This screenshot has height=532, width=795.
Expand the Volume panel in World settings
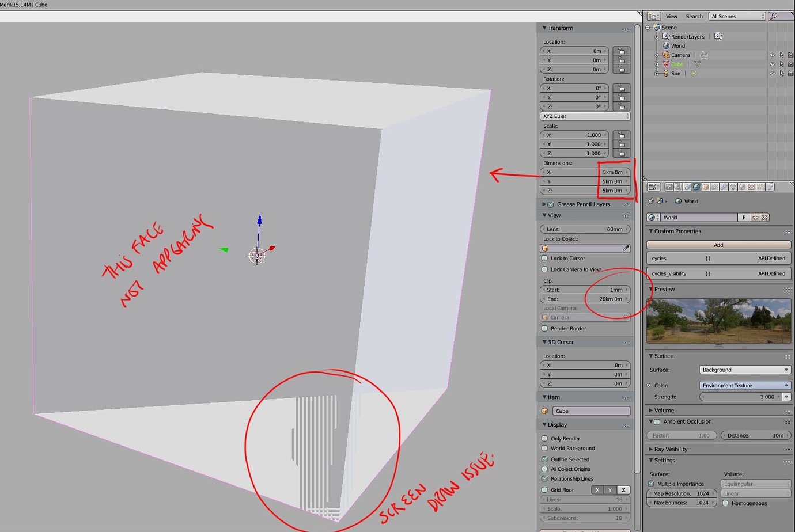click(x=664, y=410)
